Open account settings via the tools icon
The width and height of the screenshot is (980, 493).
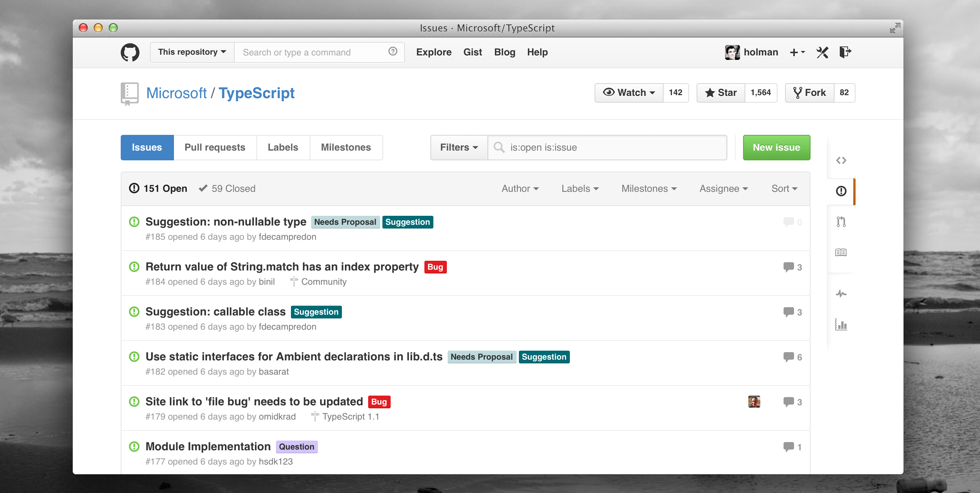point(822,52)
